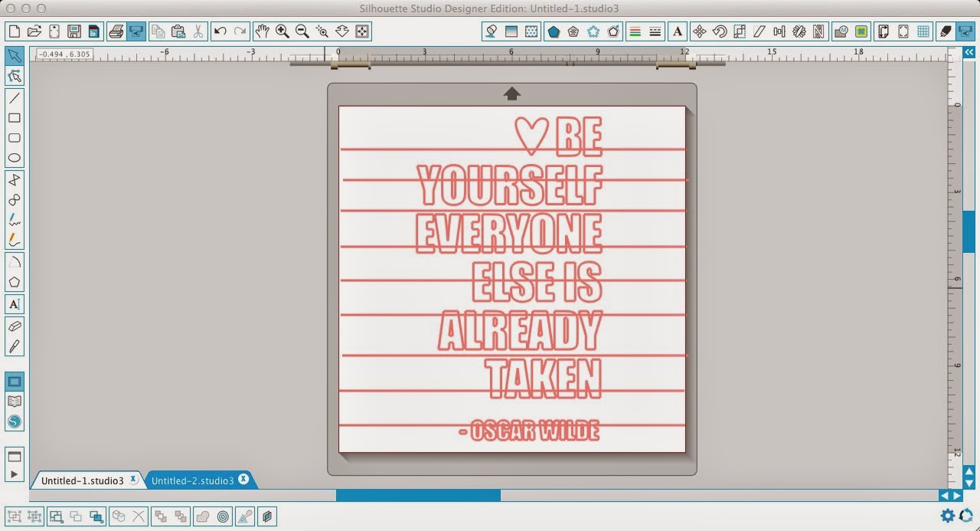The image size is (980, 531).
Task: Activate the Text tool
Action: [14, 304]
